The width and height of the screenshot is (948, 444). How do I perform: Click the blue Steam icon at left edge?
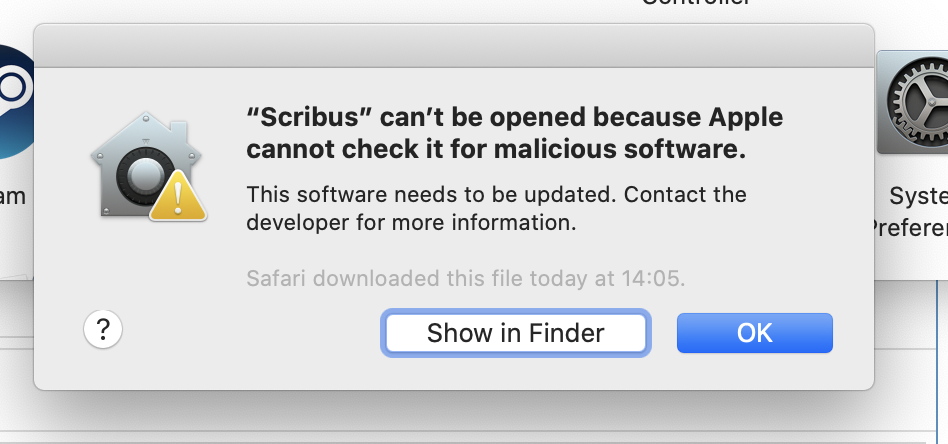pyautogui.click(x=16, y=100)
